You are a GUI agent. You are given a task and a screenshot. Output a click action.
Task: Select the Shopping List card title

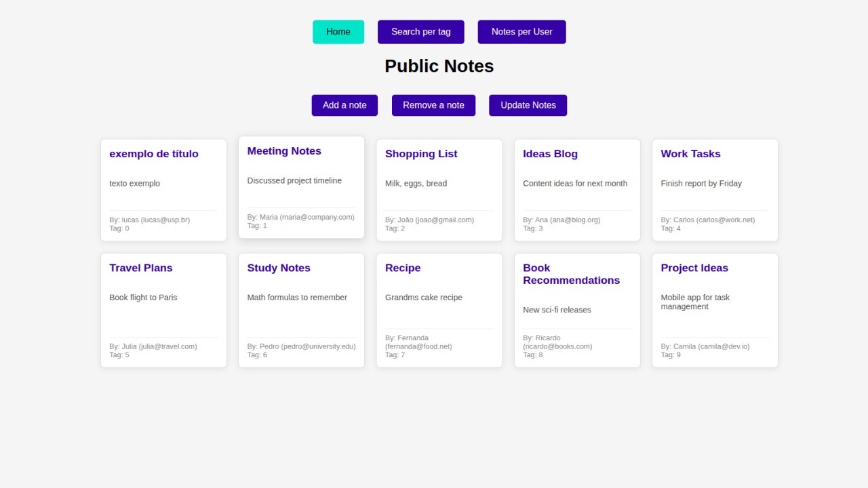click(421, 154)
